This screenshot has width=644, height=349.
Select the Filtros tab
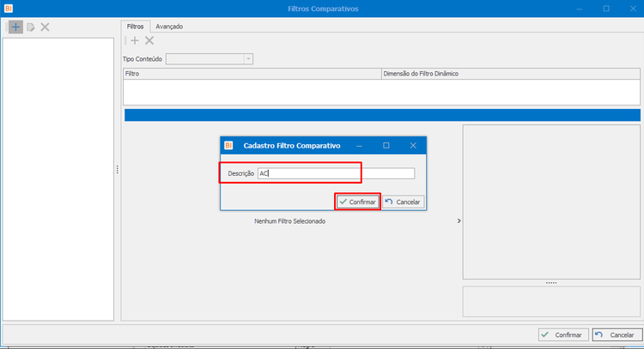tap(135, 27)
